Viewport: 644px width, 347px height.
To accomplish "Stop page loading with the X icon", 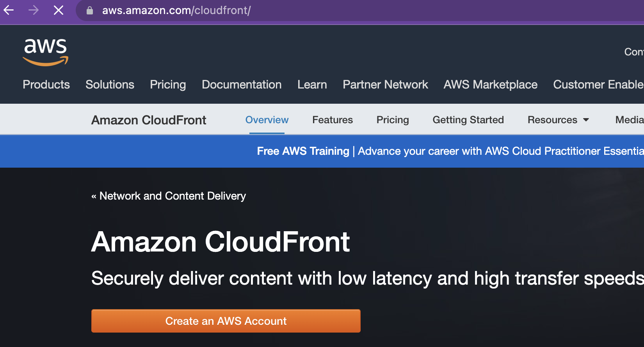I will [59, 10].
